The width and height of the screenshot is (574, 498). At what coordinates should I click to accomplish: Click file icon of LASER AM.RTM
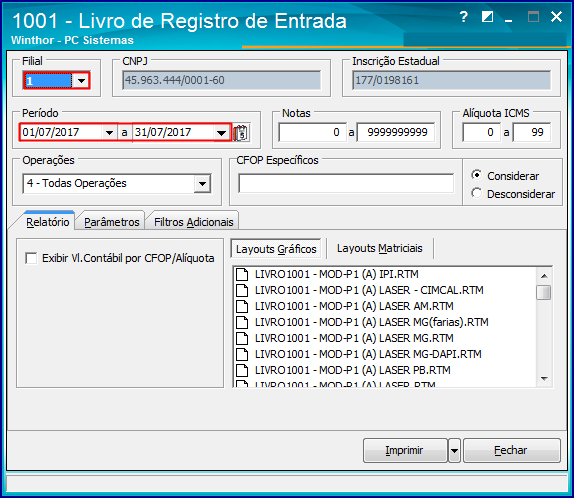[242, 306]
